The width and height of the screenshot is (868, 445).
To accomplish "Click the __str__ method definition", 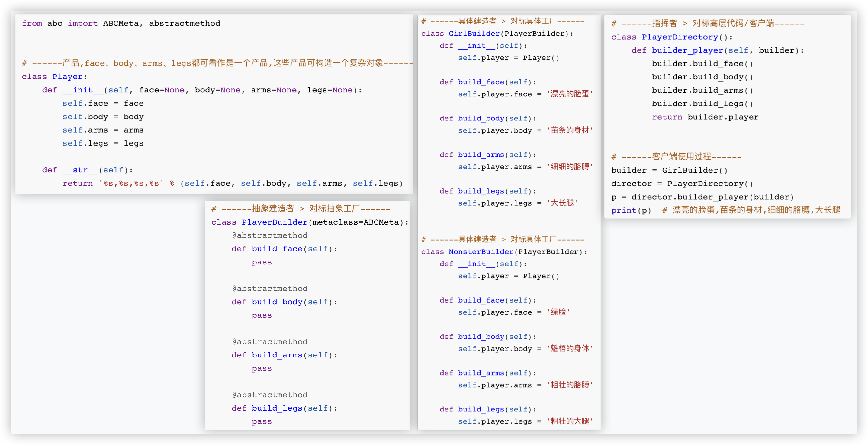I will (x=80, y=170).
